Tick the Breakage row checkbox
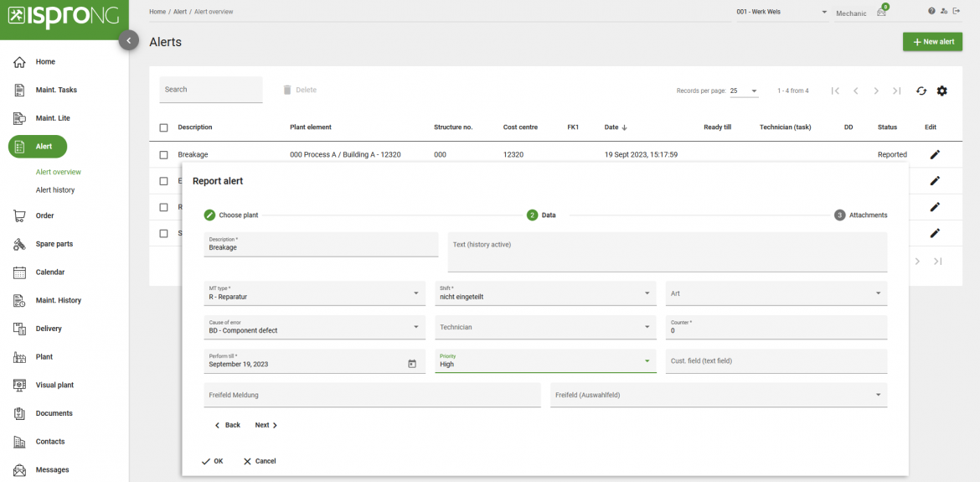 point(164,154)
